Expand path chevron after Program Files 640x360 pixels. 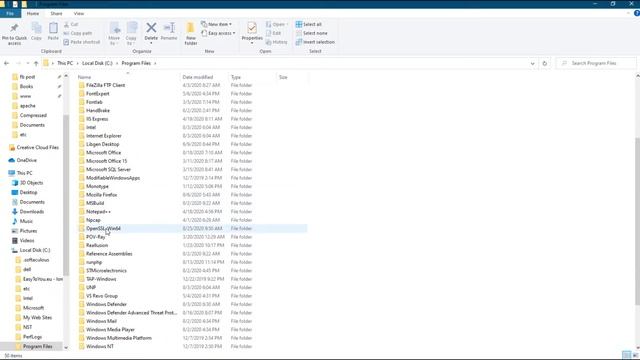[x=155, y=63]
